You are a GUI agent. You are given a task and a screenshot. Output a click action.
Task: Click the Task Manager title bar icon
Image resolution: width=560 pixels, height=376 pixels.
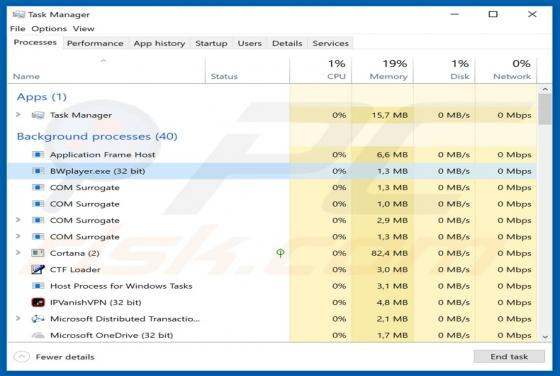pyautogui.click(x=19, y=14)
